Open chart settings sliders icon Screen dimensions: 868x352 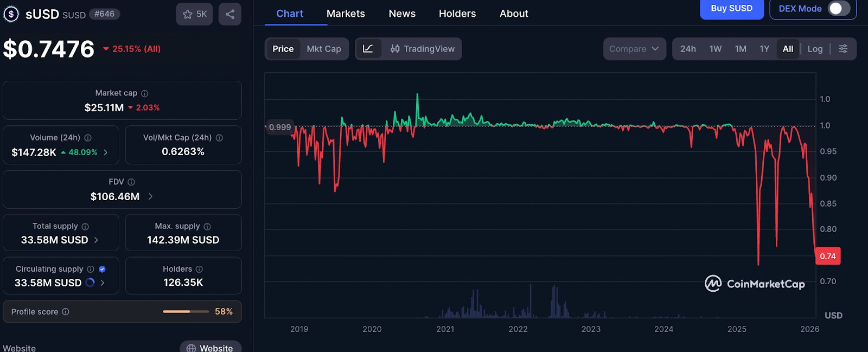coord(843,49)
